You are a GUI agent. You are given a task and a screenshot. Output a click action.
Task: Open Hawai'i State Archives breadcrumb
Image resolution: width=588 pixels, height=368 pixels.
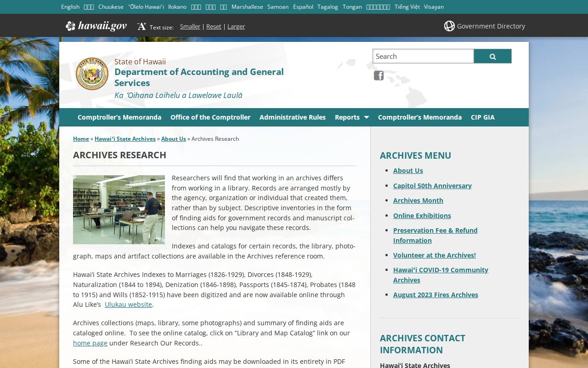(x=125, y=138)
